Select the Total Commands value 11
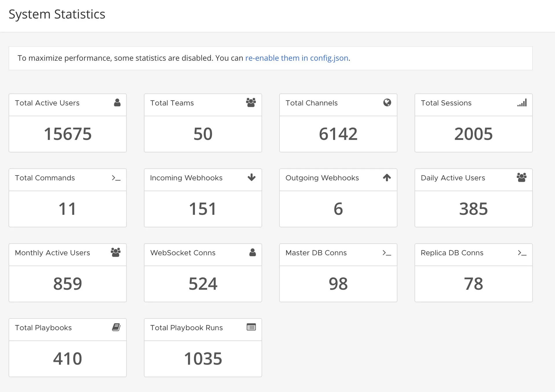555x392 pixels. pos(67,209)
